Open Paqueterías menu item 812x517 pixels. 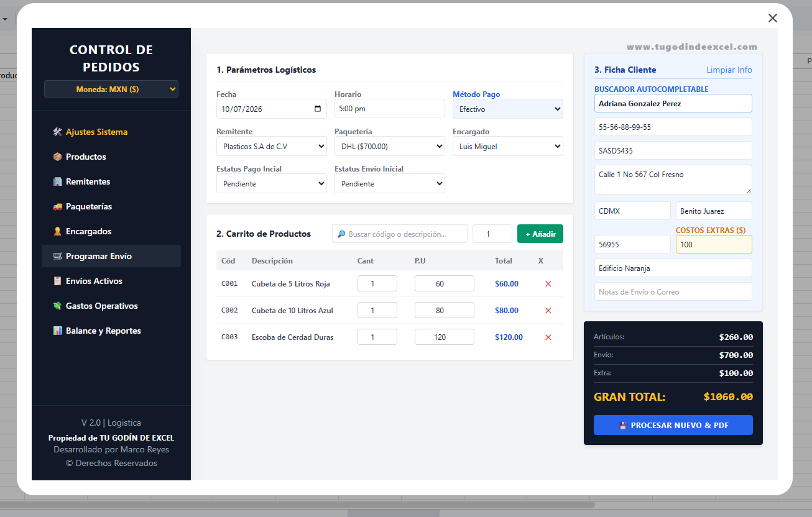coord(111,206)
